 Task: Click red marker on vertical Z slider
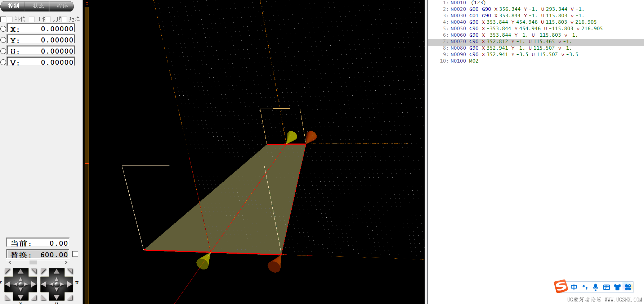pos(87,163)
